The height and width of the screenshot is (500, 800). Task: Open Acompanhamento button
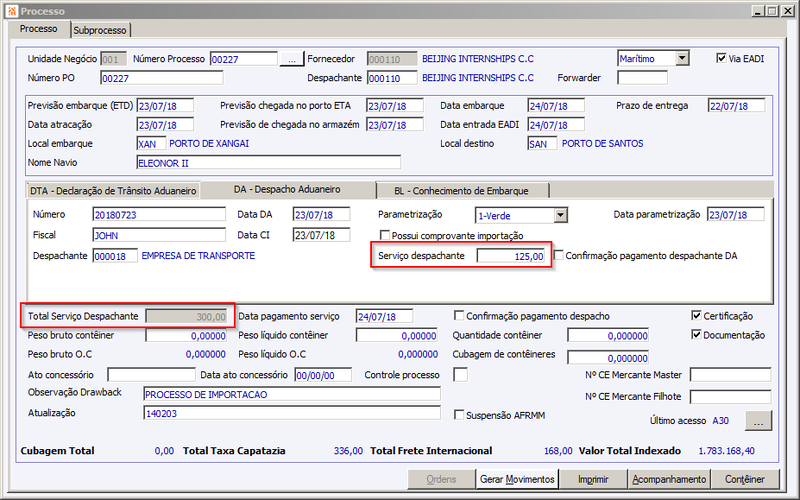[669, 479]
